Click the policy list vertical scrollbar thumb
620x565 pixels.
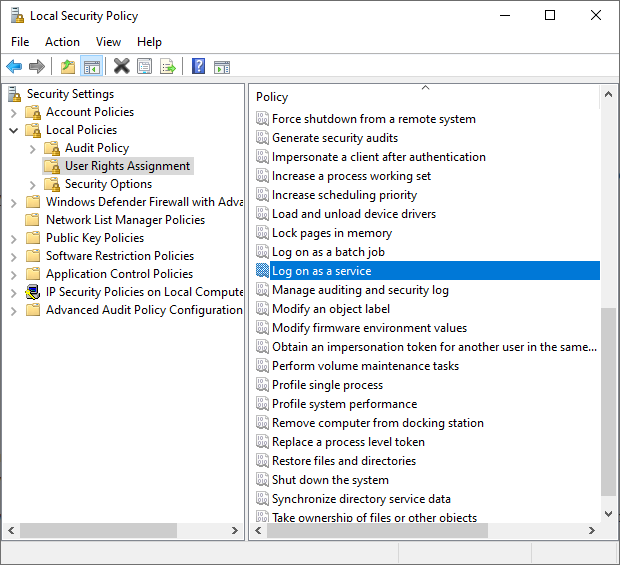pos(609,400)
